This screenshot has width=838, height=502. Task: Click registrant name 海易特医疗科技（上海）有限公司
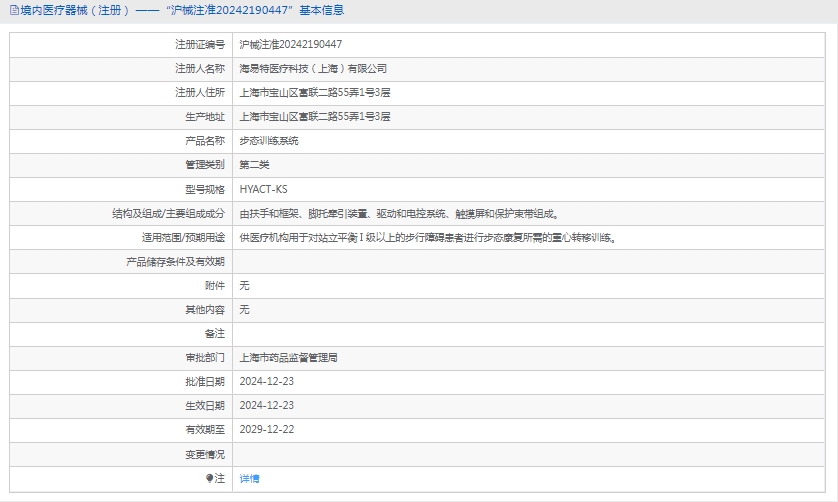313,69
